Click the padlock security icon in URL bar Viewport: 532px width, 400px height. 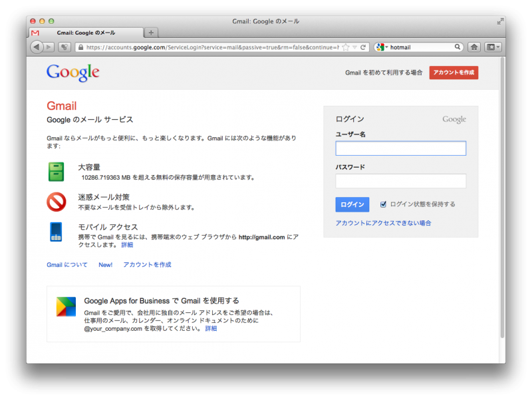pyautogui.click(x=80, y=47)
